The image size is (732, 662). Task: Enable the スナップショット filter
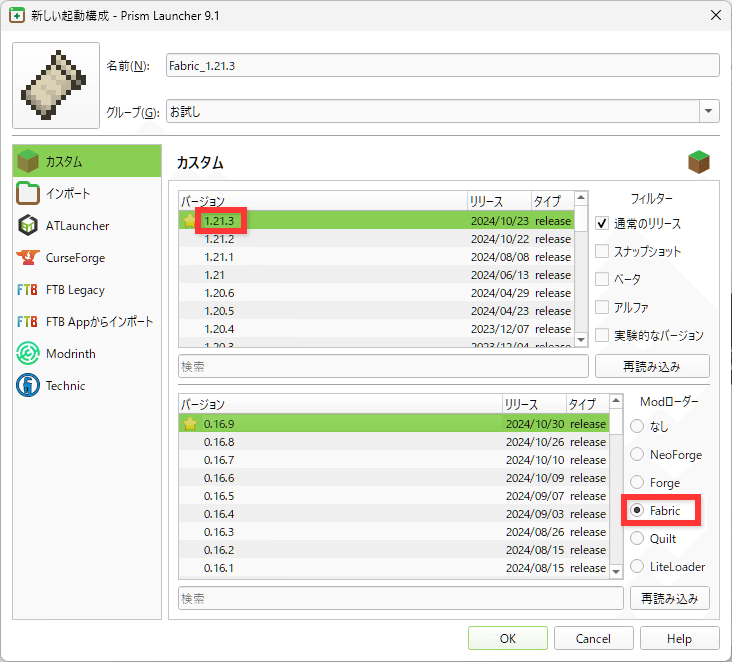click(x=602, y=251)
